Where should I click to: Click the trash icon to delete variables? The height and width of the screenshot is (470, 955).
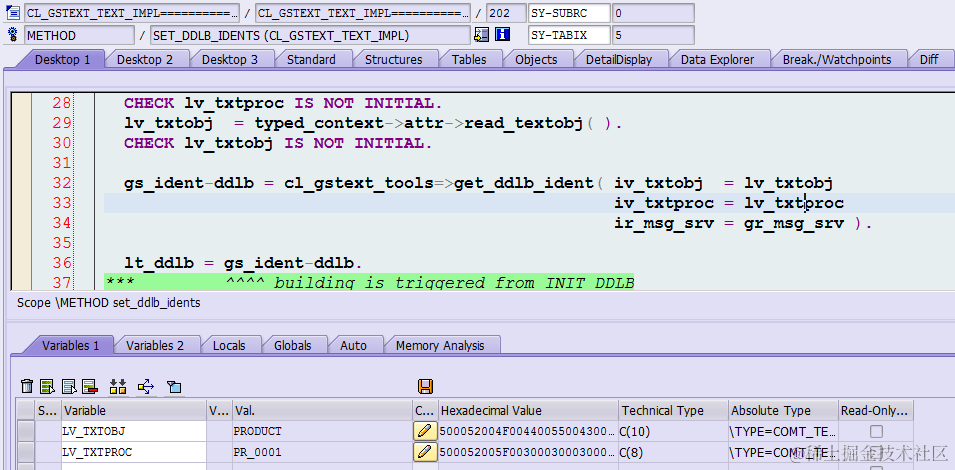(x=27, y=386)
